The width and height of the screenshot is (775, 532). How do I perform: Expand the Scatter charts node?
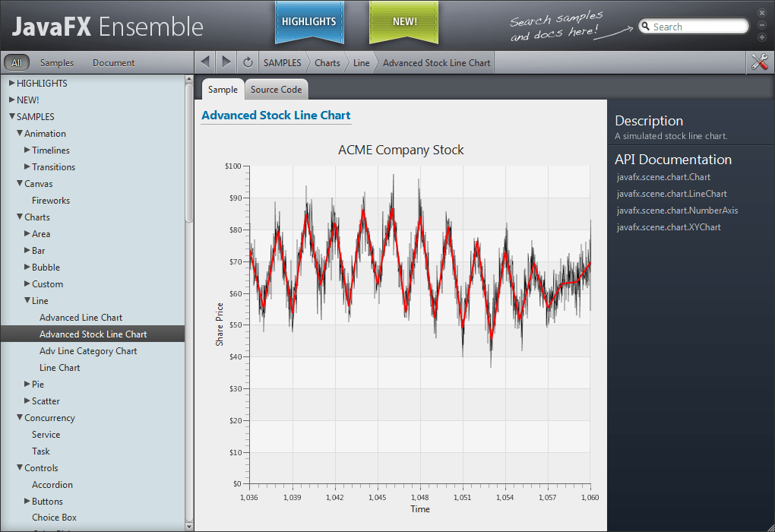coord(27,401)
